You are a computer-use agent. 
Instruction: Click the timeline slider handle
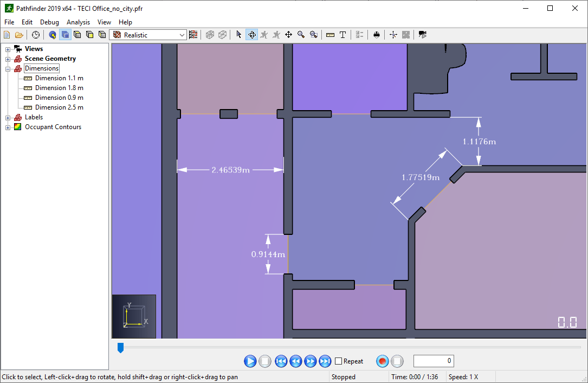120,348
